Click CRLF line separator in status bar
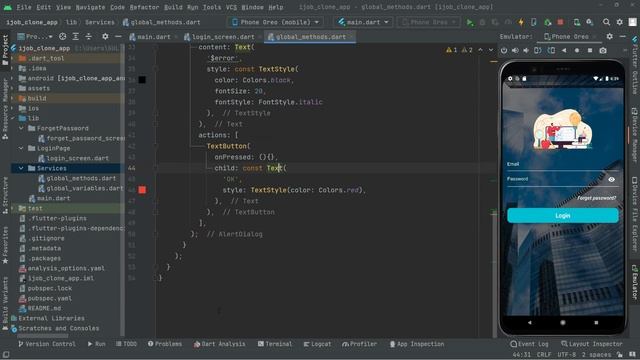 (543, 355)
